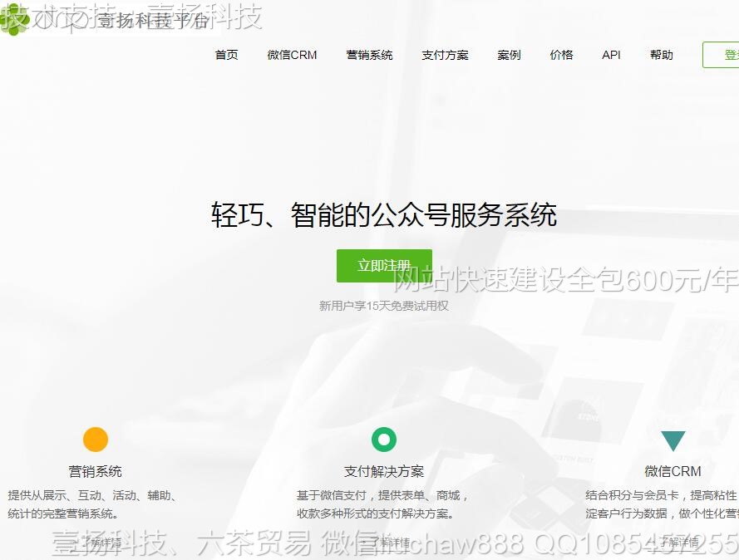Image resolution: width=739 pixels, height=560 pixels.
Task: Open the API navigation link
Action: pos(611,55)
